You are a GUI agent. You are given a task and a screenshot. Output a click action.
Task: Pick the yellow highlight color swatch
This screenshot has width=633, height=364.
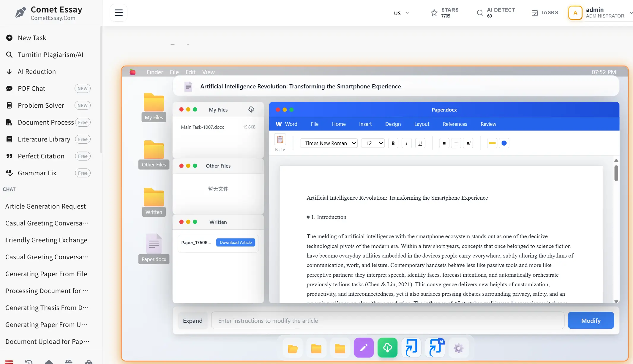pos(492,143)
